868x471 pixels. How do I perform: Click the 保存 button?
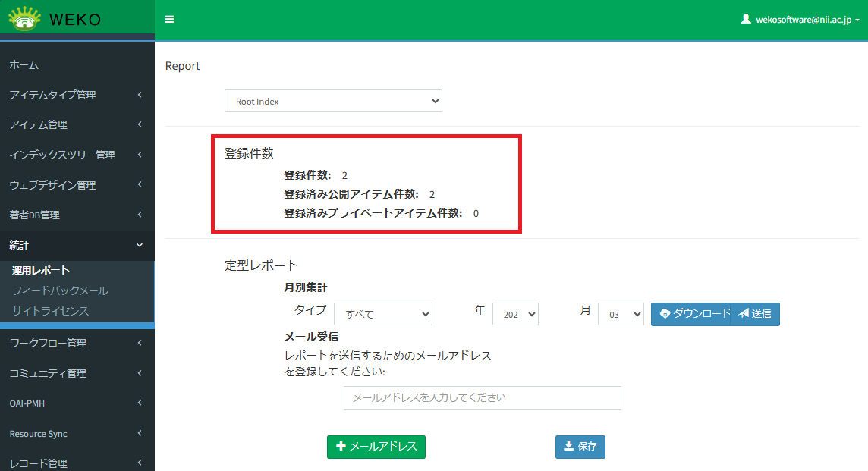[x=580, y=447]
